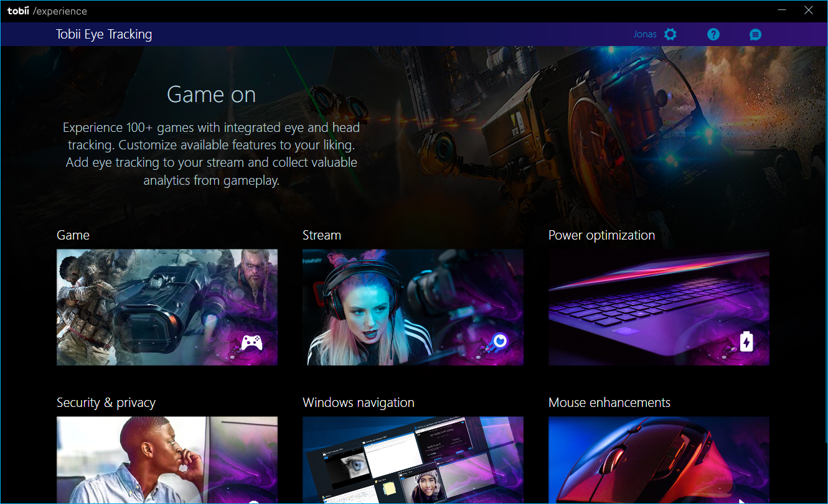
Task: Click the tobii /experience logo
Action: tap(47, 11)
